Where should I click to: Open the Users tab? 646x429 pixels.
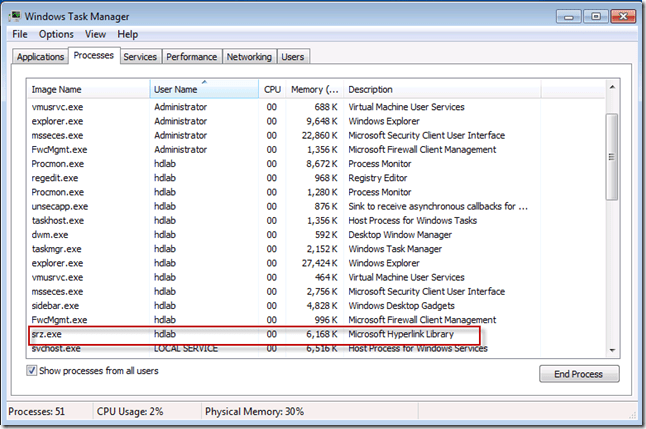tap(293, 57)
